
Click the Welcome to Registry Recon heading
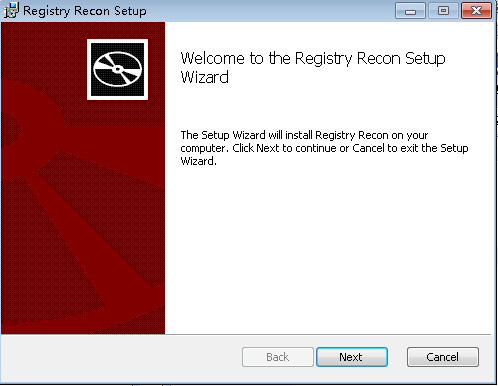[x=313, y=68]
